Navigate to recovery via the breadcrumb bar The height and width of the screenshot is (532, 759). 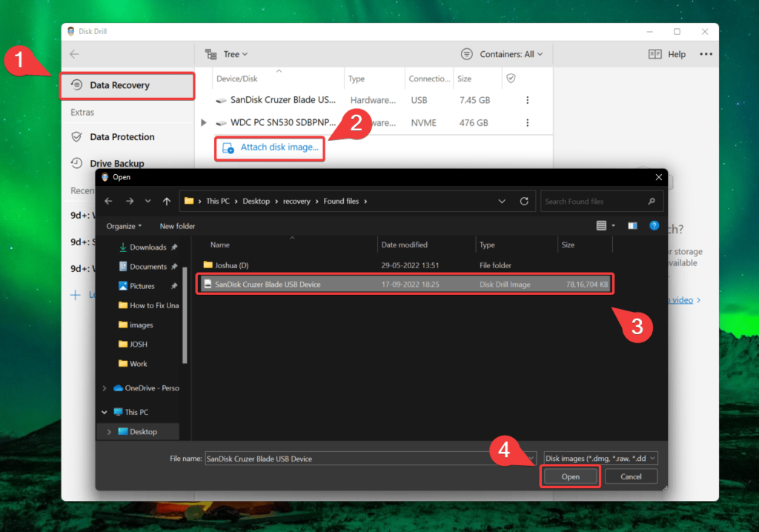pos(296,201)
